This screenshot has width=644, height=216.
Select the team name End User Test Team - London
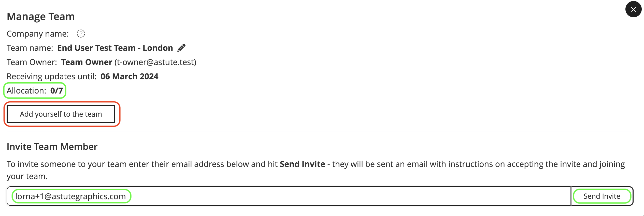tap(115, 48)
